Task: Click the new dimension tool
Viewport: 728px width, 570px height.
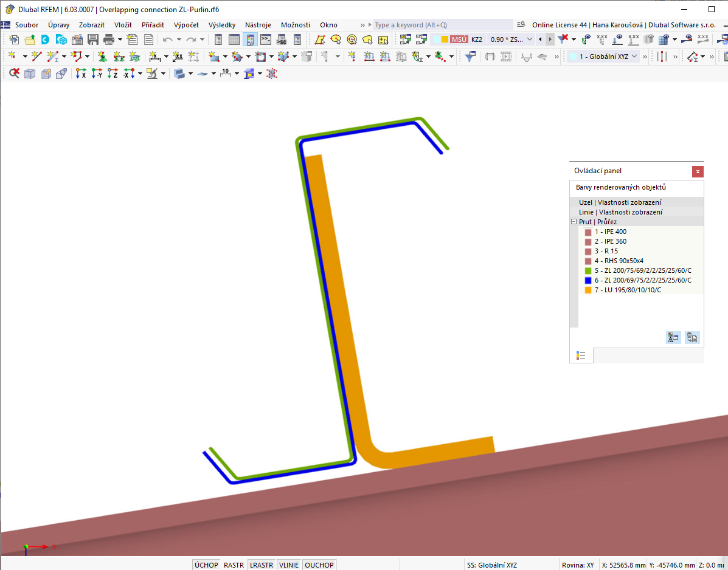Action: point(154,57)
